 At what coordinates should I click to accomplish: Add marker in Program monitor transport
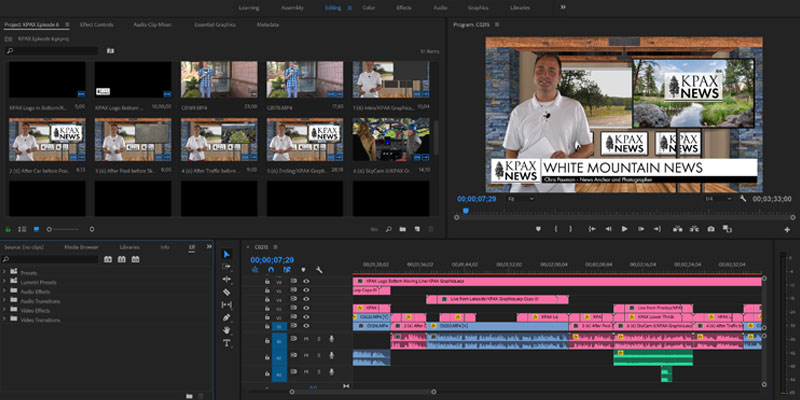(538, 229)
